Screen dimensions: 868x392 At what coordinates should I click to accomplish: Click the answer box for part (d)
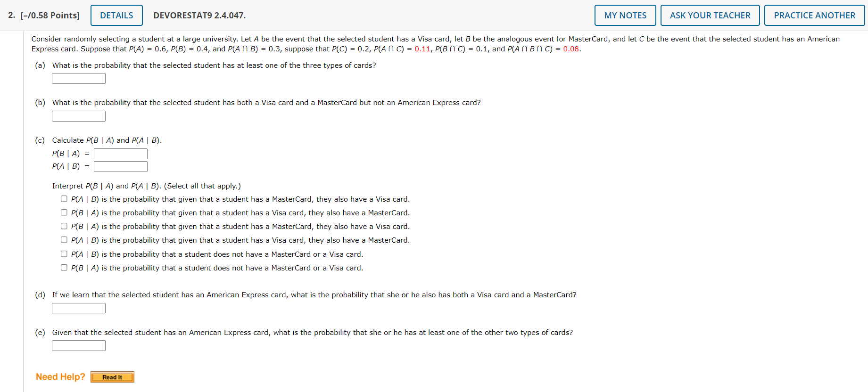click(78, 308)
